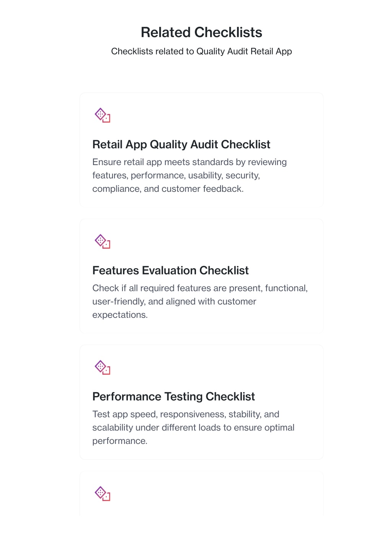Viewport: 392px width, 555px height.
Task: Click the Features Evaluation checklist icon
Action: (103, 241)
